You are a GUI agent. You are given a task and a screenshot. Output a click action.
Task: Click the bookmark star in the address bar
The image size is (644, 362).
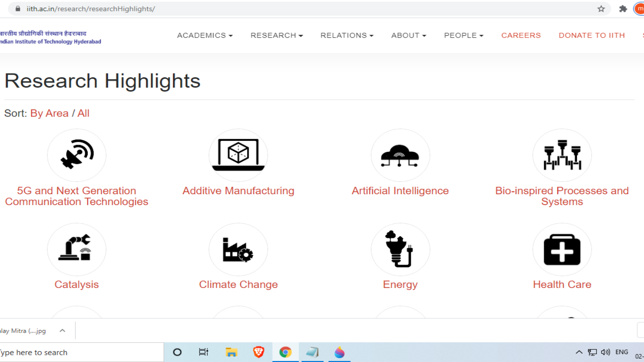[601, 8]
